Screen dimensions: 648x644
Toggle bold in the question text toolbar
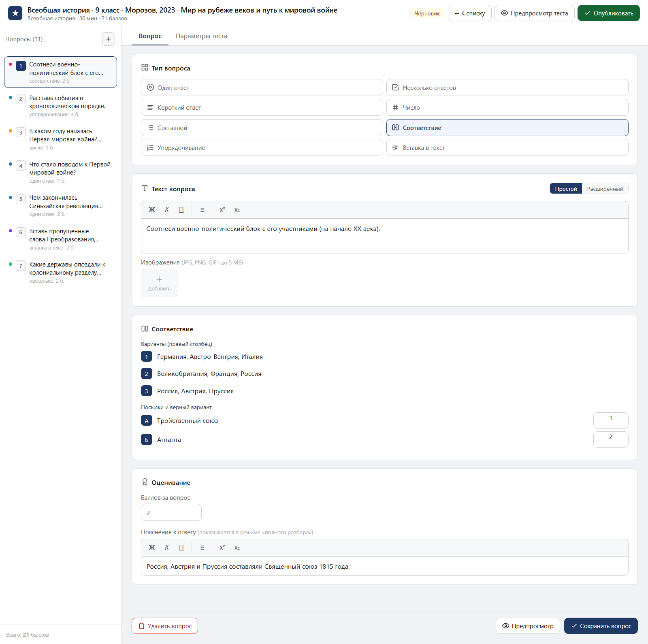(x=152, y=210)
